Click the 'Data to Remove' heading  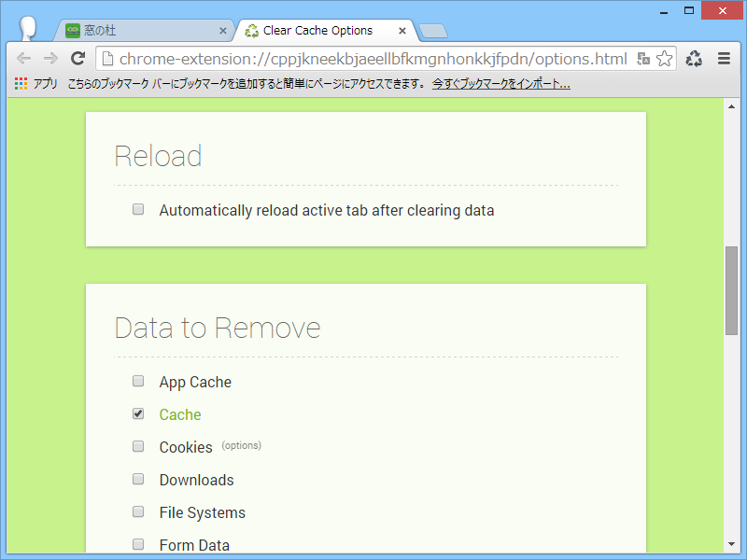point(218,328)
